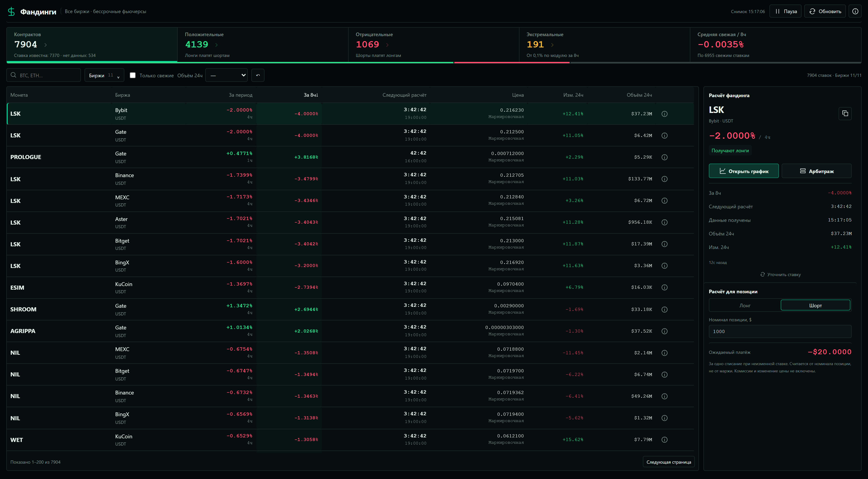Viewport: 868px width, 479px height.
Task: Open info icon for SHROOM Gate row
Action: tap(664, 309)
